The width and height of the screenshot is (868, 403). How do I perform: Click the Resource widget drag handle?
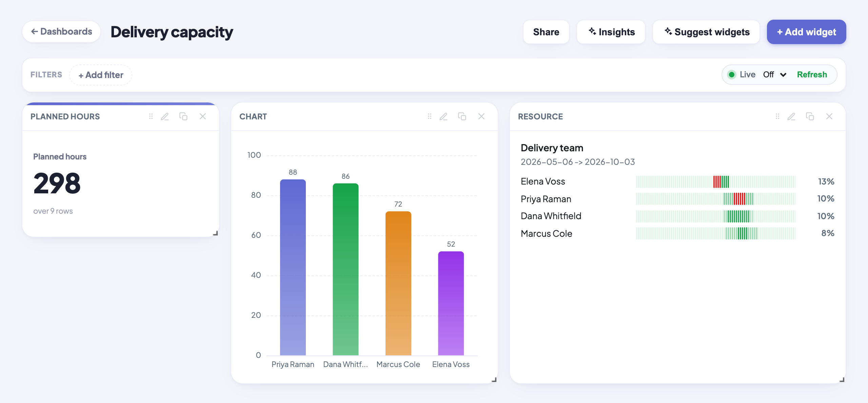[x=777, y=116]
